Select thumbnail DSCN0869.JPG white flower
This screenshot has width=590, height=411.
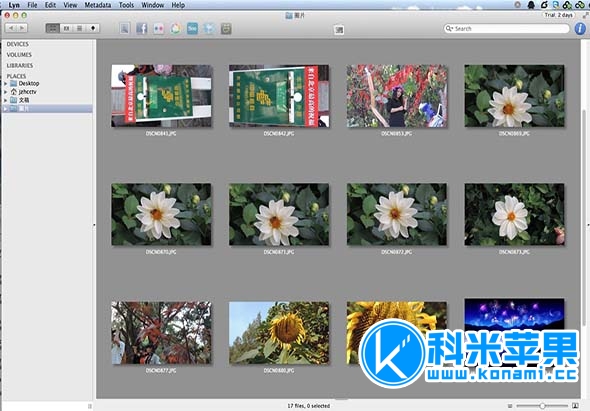(514, 96)
